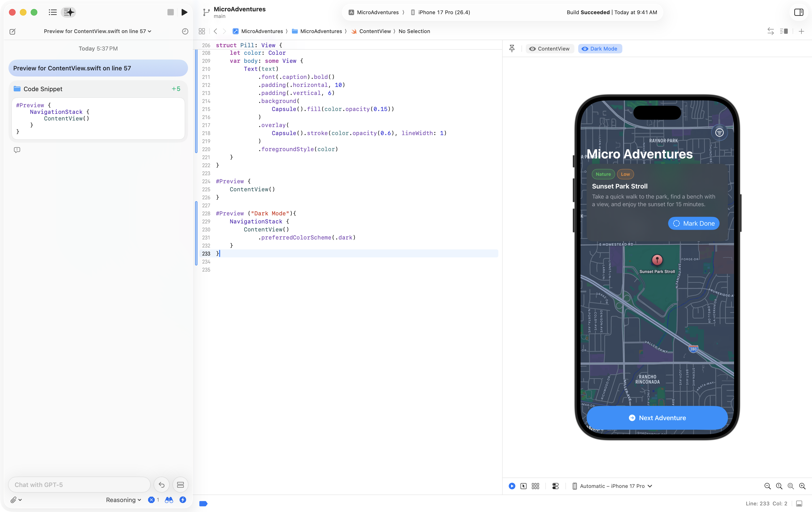Screen dimensions: 812x512
Task: Tap the filter list icon on map
Action: [719, 132]
